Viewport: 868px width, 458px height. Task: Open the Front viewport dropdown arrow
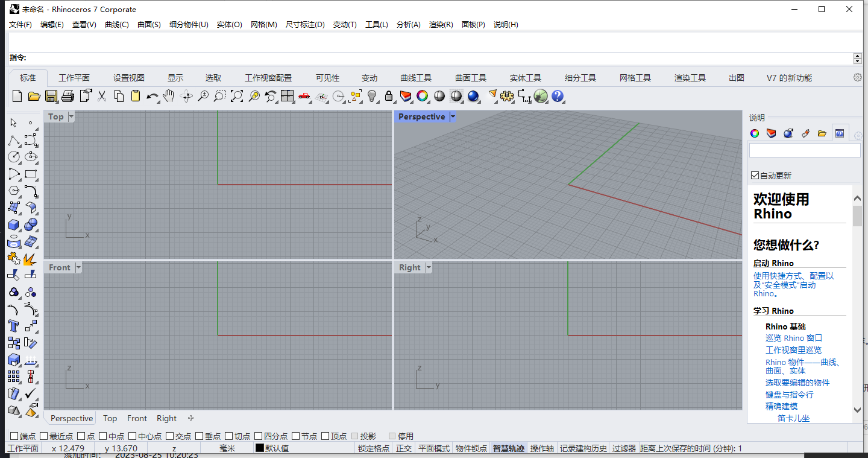tap(78, 267)
